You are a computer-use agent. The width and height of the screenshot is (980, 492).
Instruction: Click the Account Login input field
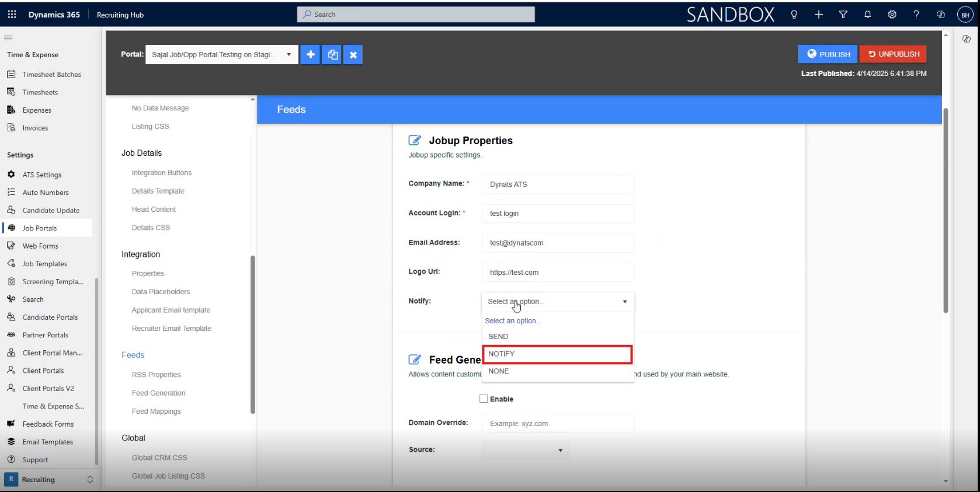pos(558,214)
